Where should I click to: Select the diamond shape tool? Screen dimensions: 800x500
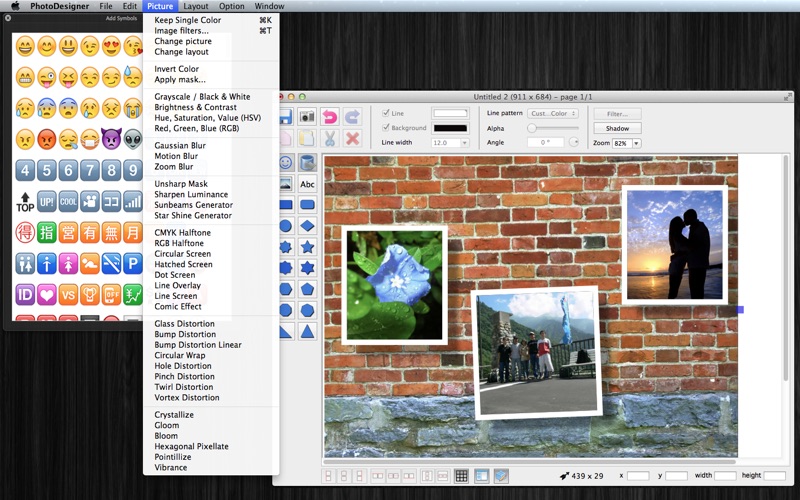click(x=307, y=226)
